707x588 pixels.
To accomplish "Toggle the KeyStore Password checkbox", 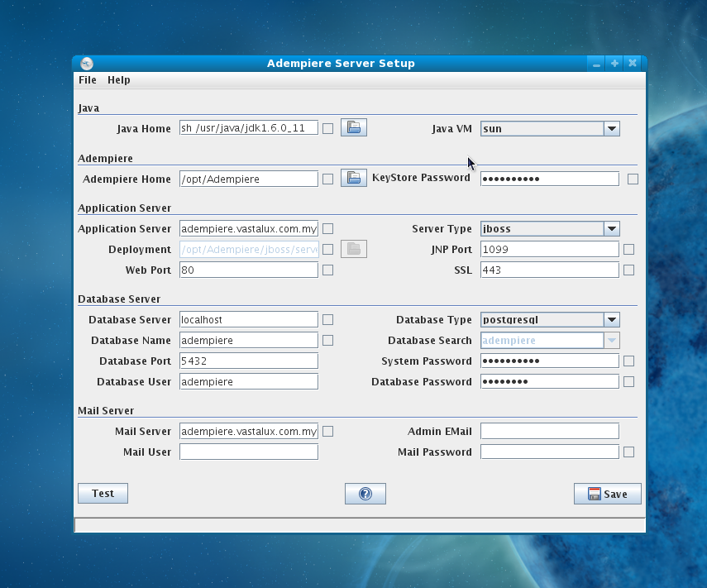I will click(633, 179).
